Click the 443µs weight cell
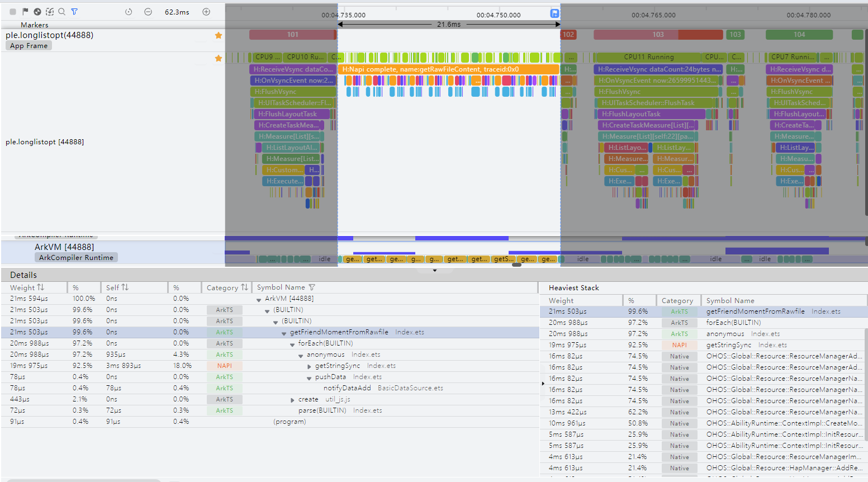This screenshot has height=482, width=868. [x=20, y=399]
